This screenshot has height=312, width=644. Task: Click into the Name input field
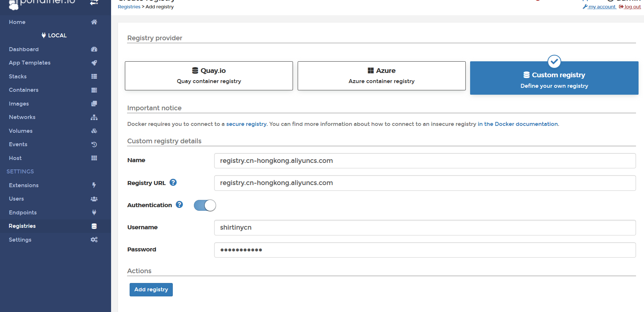425,161
